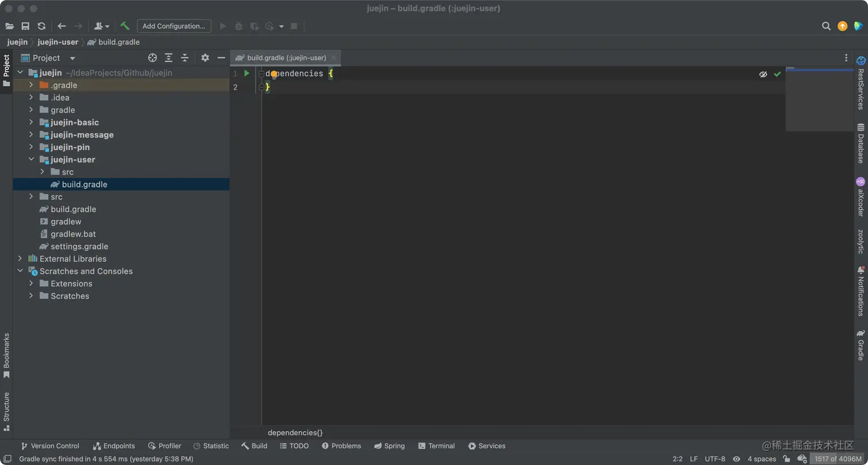Locate the opened file with crosshair icon

click(x=152, y=57)
